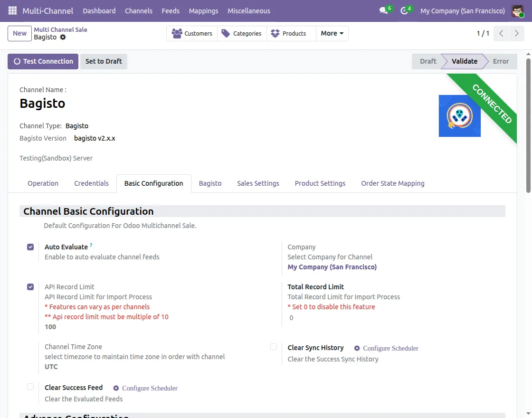Viewport: 532px width, 418px height.
Task: Click the Categories tag icon
Action: pos(226,33)
